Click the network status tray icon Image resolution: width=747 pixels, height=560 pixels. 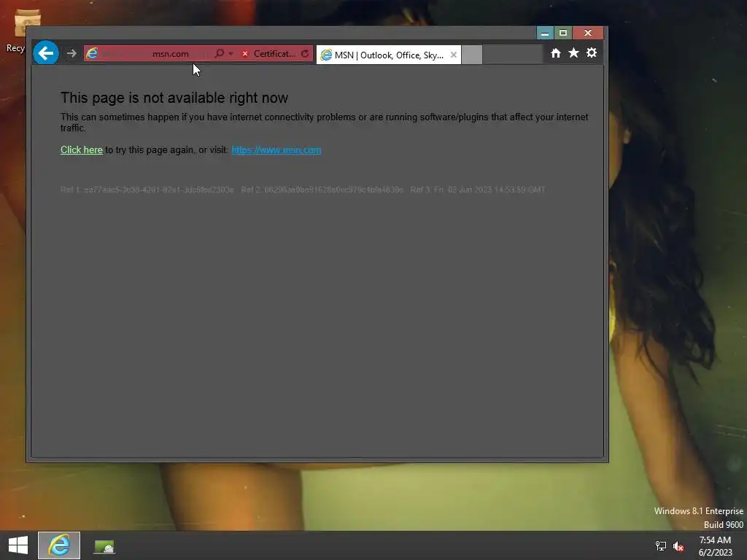click(x=661, y=546)
